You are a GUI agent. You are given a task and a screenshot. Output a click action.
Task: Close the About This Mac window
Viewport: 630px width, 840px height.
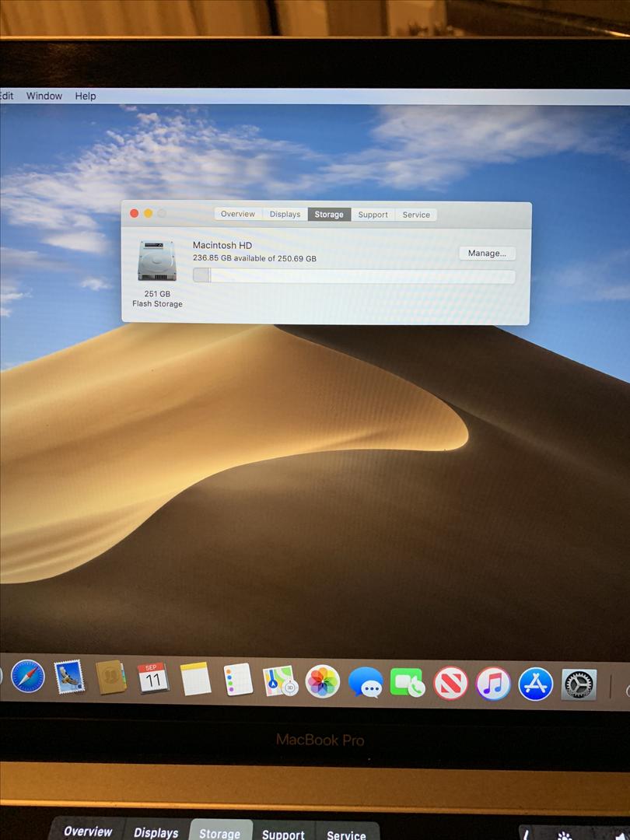click(x=134, y=213)
